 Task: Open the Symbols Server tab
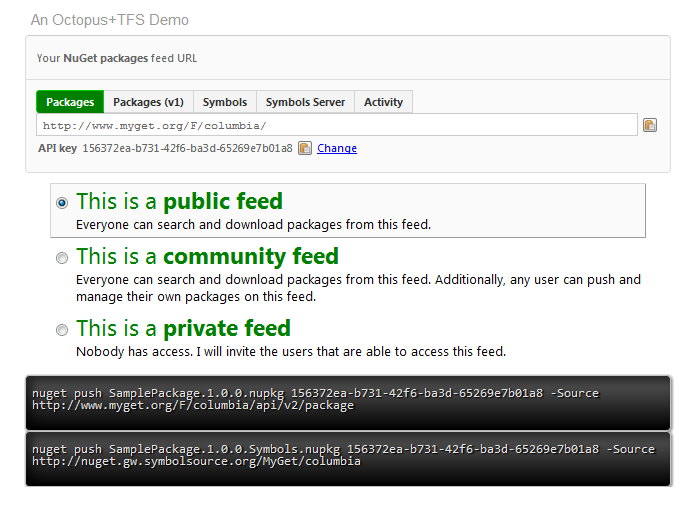tap(305, 102)
